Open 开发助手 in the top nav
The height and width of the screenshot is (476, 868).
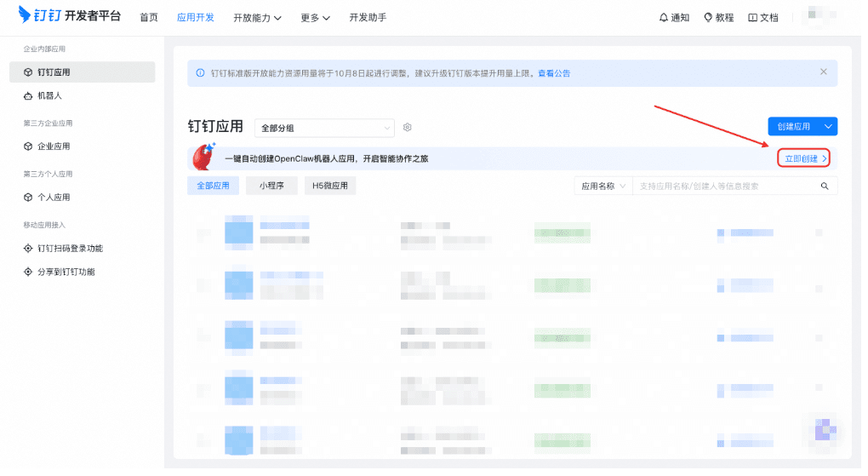[370, 18]
